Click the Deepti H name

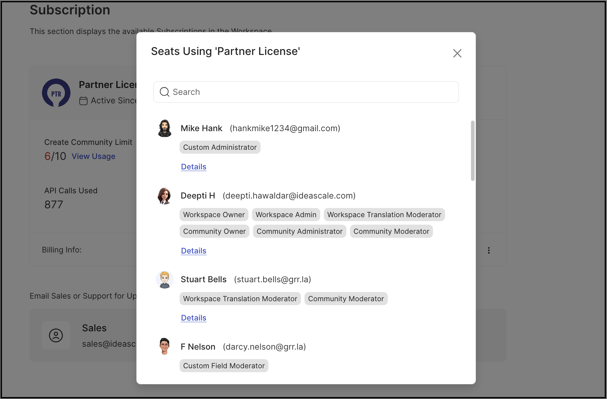pos(198,196)
